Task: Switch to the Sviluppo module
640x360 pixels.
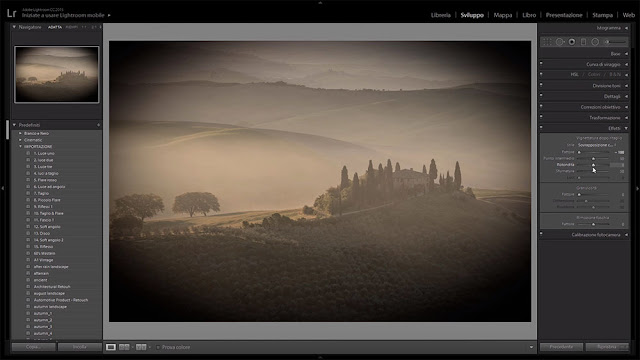Action: coord(472,15)
